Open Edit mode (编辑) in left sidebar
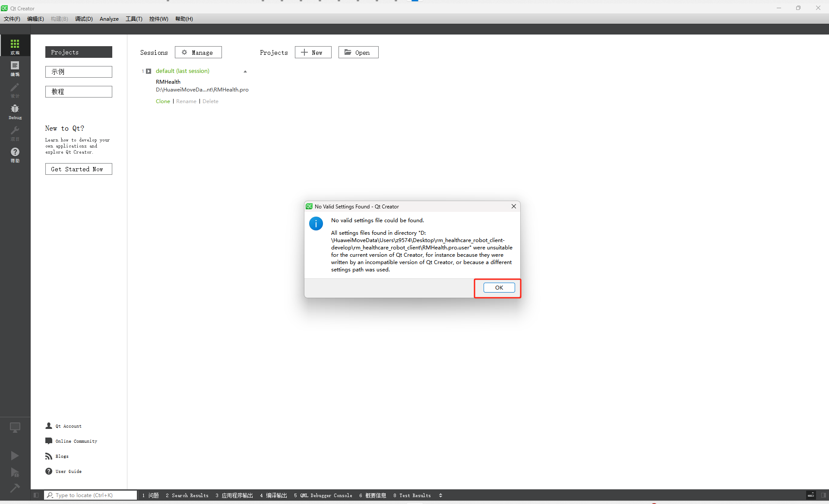Viewport: 829px width, 504px height. point(15,68)
